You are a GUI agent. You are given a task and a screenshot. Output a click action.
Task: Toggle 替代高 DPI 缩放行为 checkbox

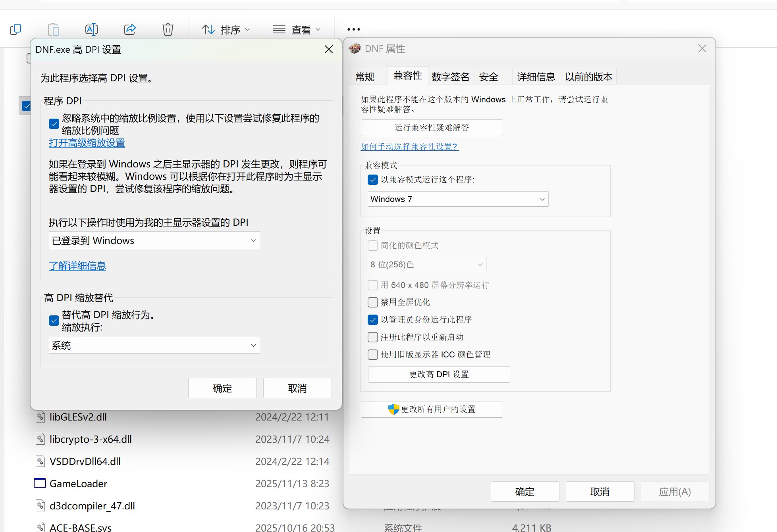tap(54, 320)
